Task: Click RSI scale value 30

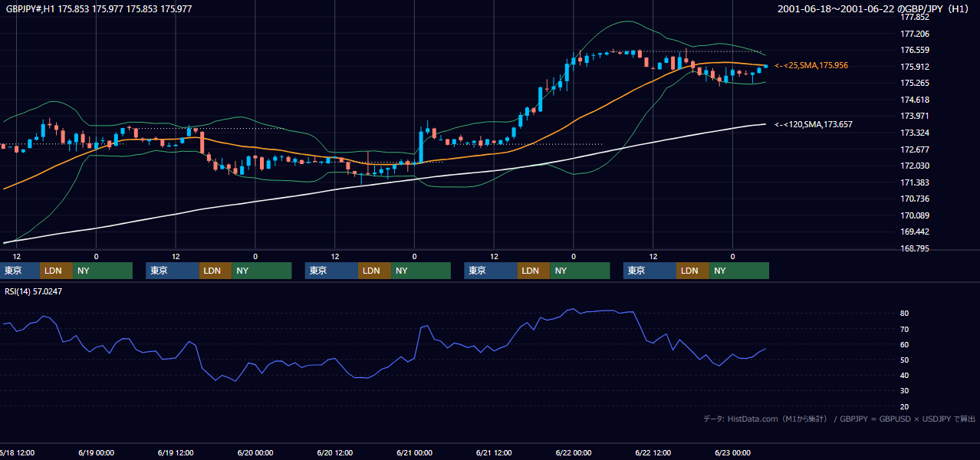Action: click(904, 391)
